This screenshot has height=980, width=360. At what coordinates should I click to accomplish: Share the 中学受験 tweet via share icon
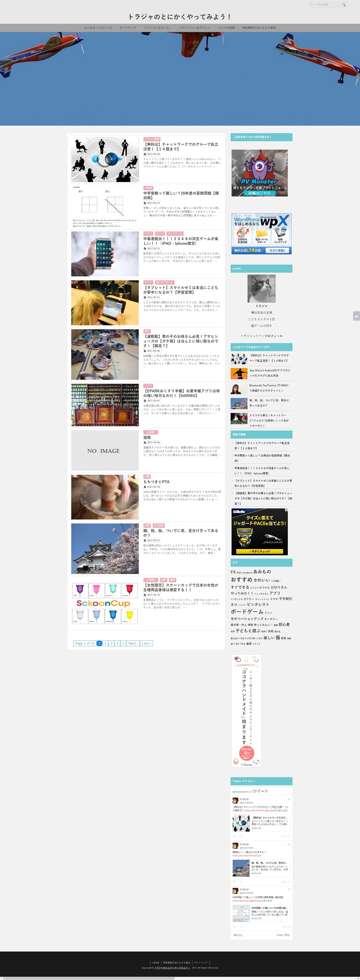pyautogui.click(x=241, y=927)
